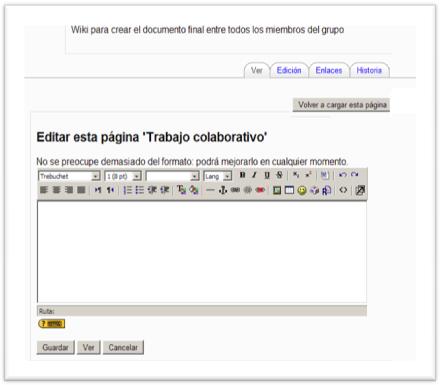Click the Ruta status bar
The height and width of the screenshot is (385, 441).
click(x=202, y=311)
